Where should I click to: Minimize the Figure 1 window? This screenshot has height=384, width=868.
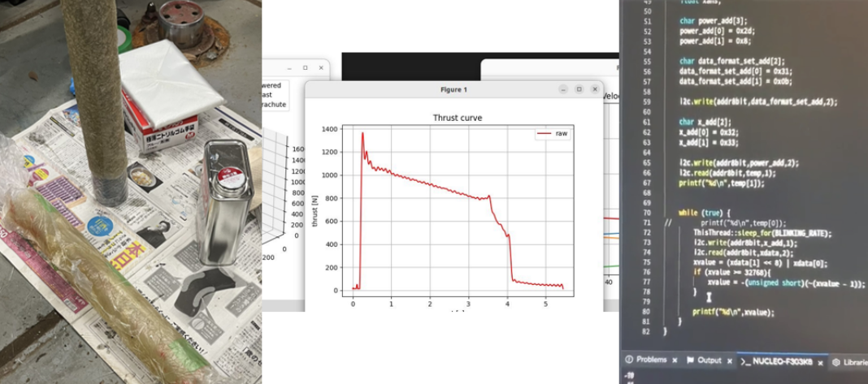(562, 89)
